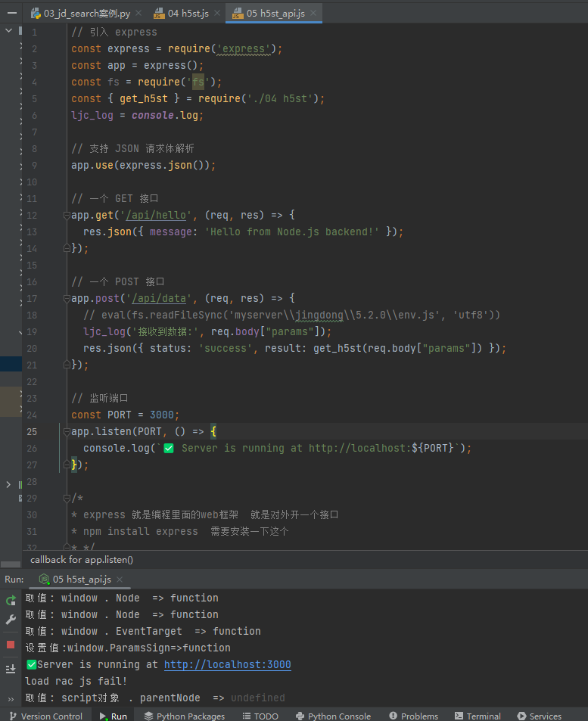This screenshot has width=588, height=721.
Task: Close the 03_jd_search案例.py tab
Action: (x=138, y=13)
